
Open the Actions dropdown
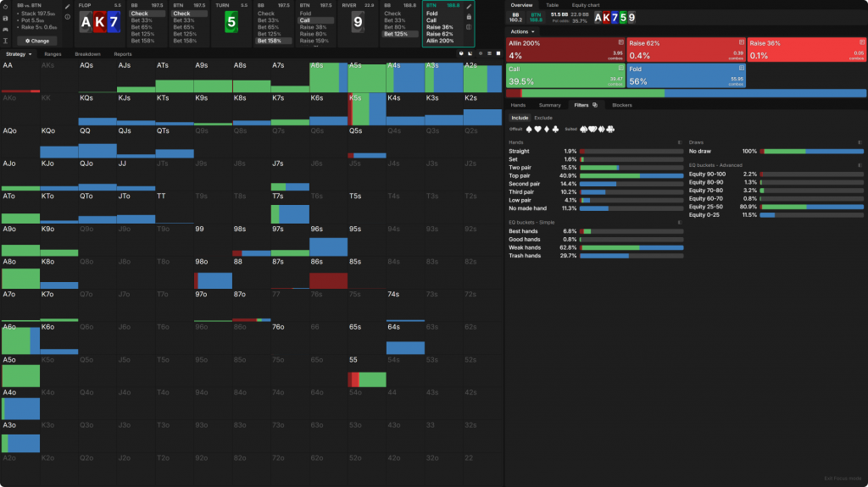click(x=522, y=31)
